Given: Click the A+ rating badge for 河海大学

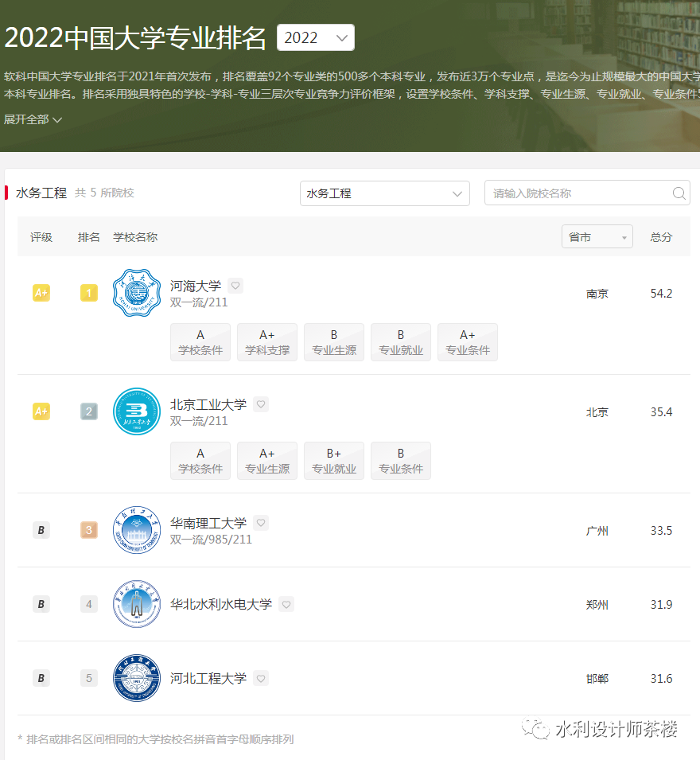Looking at the screenshot, I should (41, 293).
